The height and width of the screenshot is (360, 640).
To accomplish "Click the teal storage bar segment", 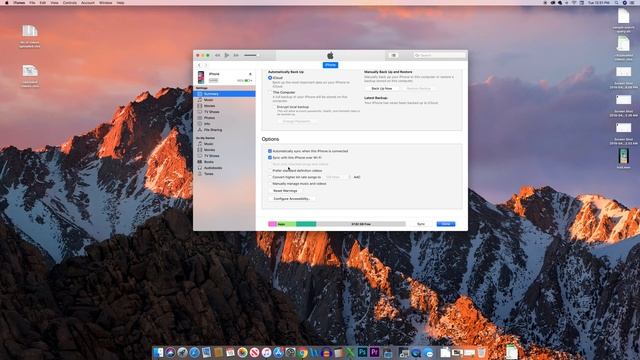I will point(306,224).
